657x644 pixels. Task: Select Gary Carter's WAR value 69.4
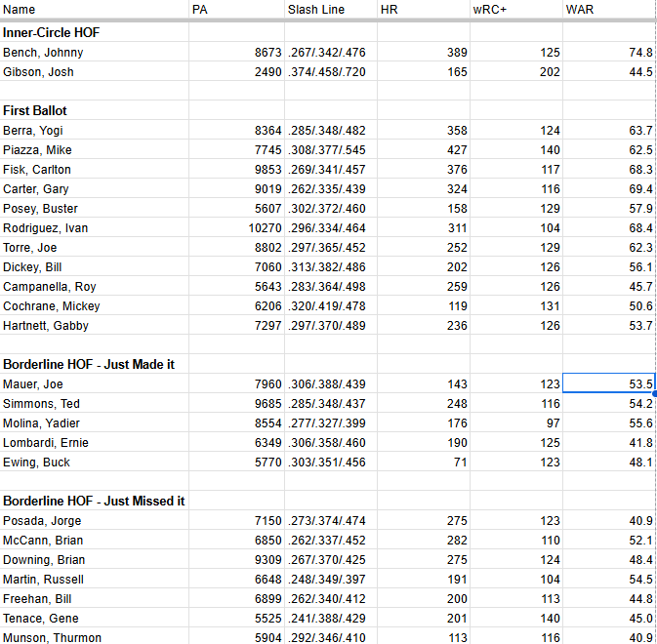pyautogui.click(x=609, y=189)
